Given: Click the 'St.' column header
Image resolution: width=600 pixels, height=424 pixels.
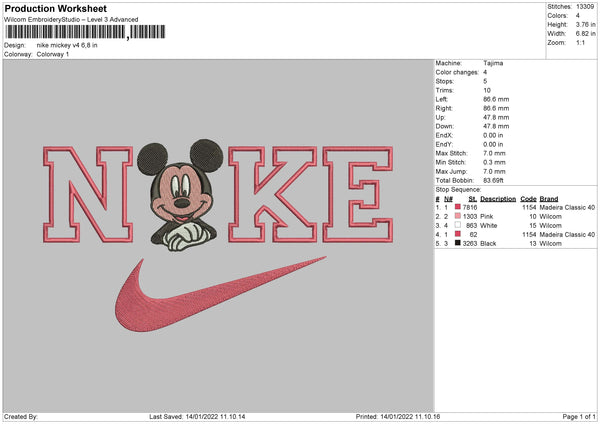Looking at the screenshot, I should [473, 199].
